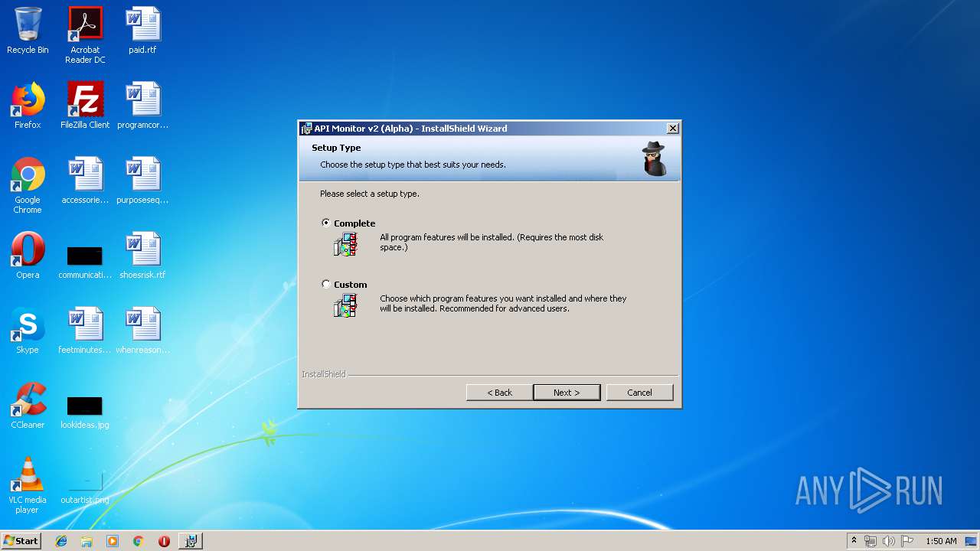Screen dimensions: 980x551
Task: Open Action Center flag icon
Action: click(x=907, y=541)
